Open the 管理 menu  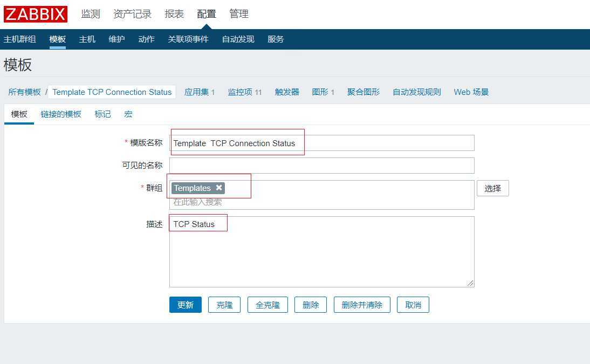pos(239,14)
